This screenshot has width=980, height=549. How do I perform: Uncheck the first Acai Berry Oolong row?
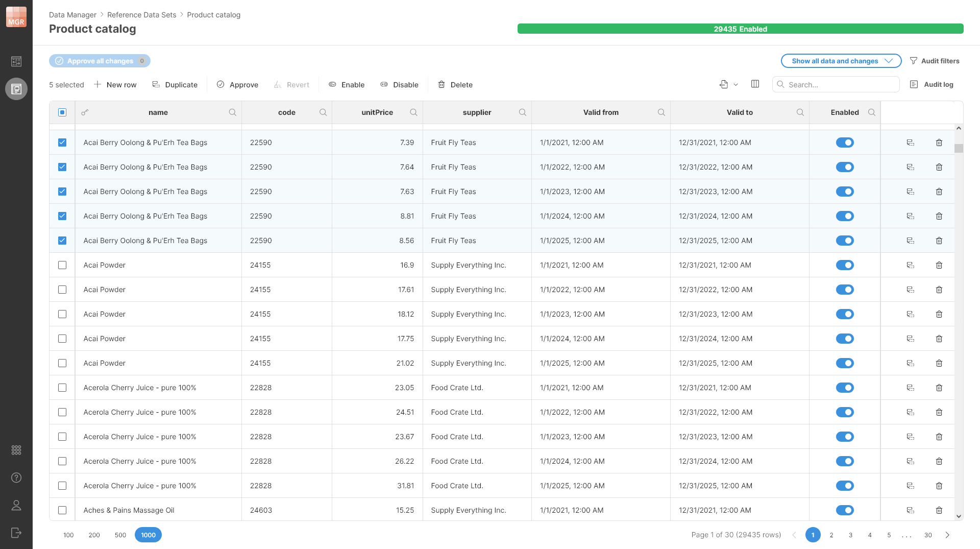[x=62, y=142]
